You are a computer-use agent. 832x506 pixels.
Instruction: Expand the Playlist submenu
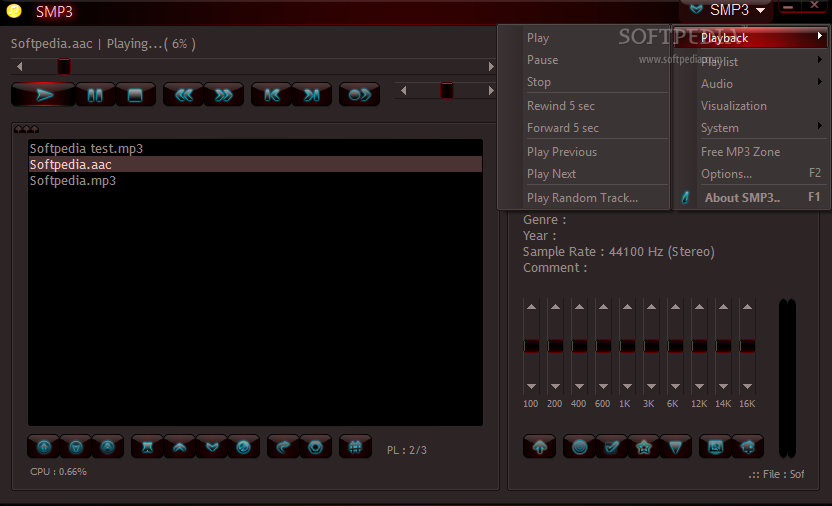click(750, 62)
